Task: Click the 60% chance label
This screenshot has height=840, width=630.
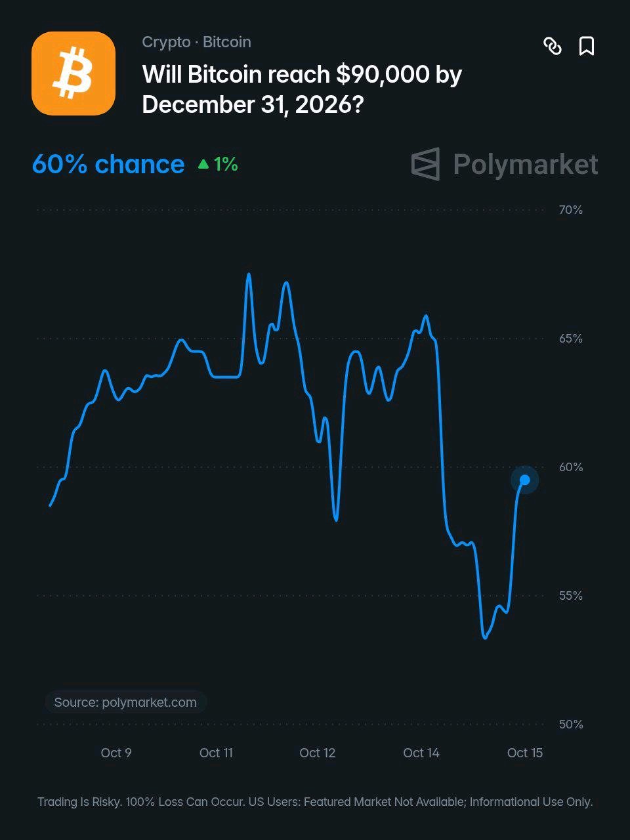Action: pyautogui.click(x=108, y=164)
